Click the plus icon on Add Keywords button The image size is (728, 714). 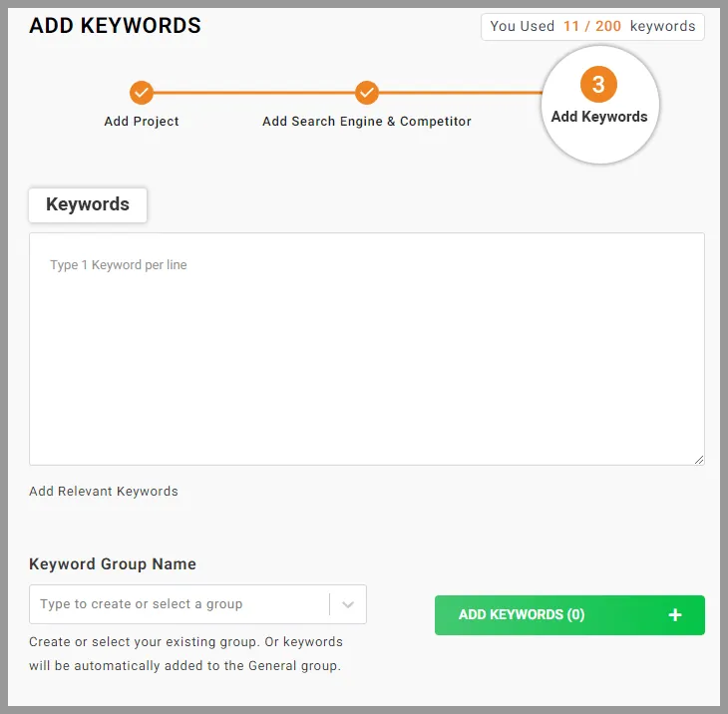coord(675,614)
